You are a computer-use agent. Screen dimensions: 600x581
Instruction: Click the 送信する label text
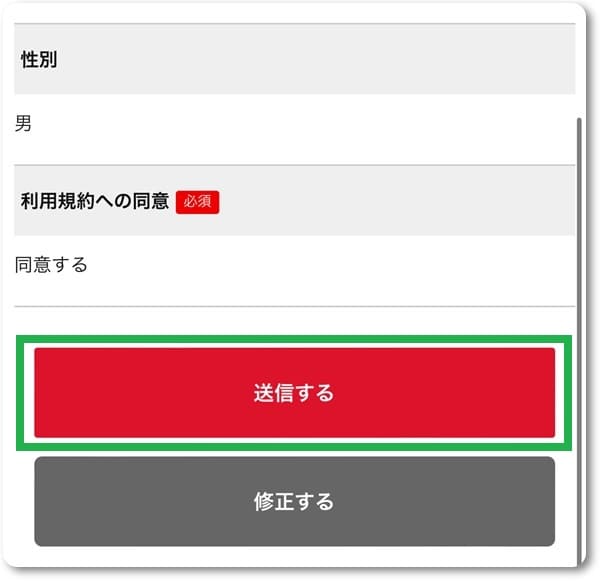[x=294, y=393]
